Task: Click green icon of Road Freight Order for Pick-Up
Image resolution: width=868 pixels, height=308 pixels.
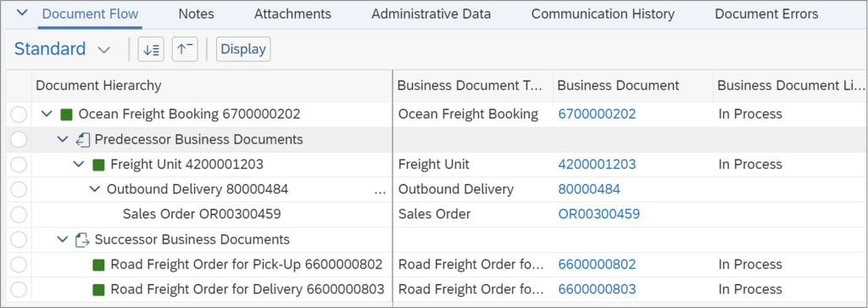Action: click(x=98, y=265)
